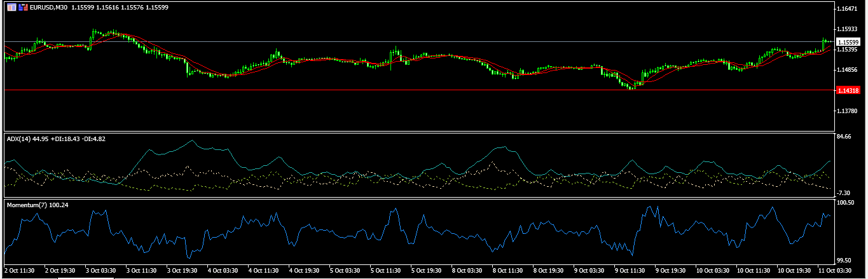
Task: Click the blue and red one-click trading icon
Action: pos(24,7)
